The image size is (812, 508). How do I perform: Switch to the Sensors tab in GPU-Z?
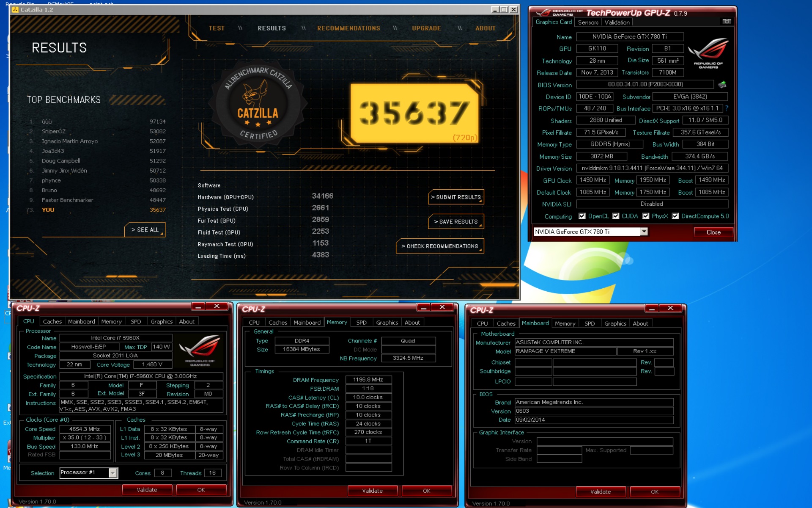pyautogui.click(x=588, y=22)
